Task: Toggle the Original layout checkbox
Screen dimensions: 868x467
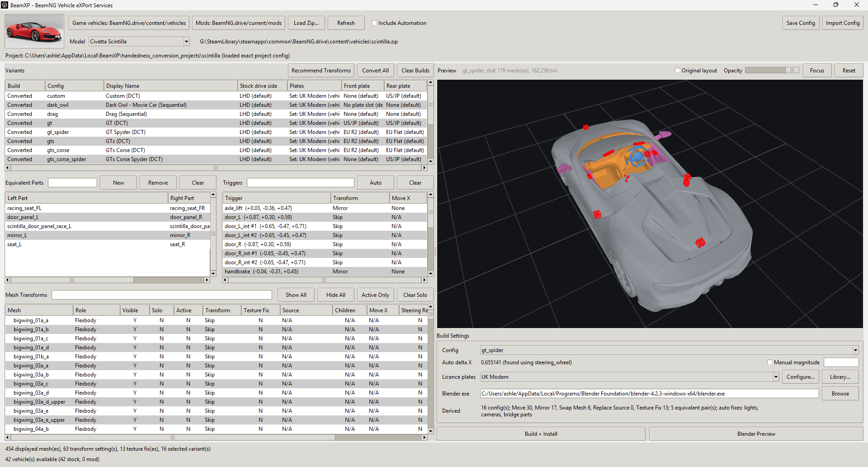Action: (x=677, y=71)
